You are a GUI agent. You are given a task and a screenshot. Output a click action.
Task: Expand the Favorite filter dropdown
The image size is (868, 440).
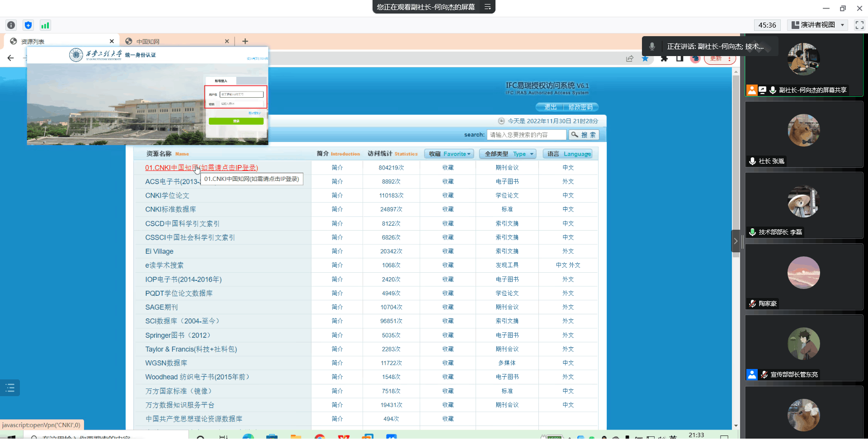click(x=449, y=154)
